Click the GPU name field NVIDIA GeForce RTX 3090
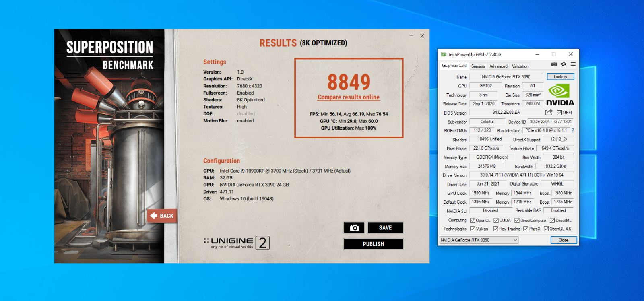The image size is (644, 301). point(506,77)
